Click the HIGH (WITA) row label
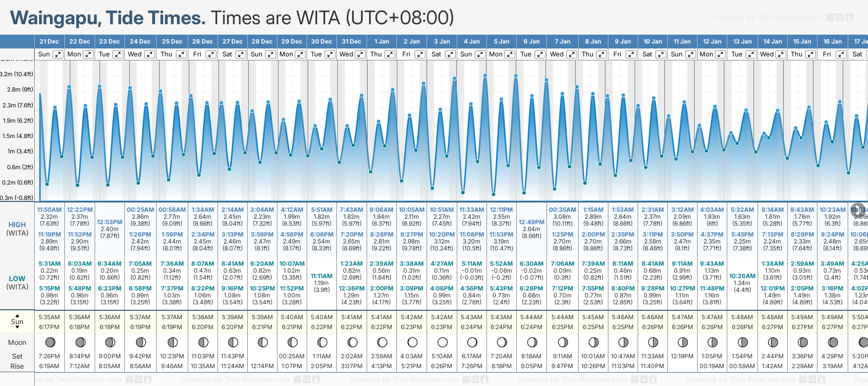 coord(17,229)
